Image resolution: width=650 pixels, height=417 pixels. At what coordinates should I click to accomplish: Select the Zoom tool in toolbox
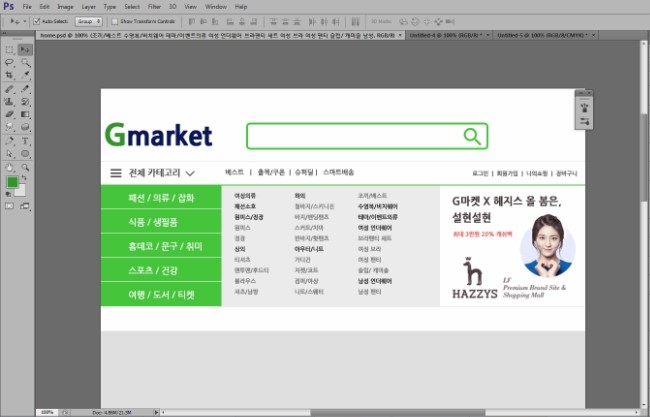click(25, 167)
